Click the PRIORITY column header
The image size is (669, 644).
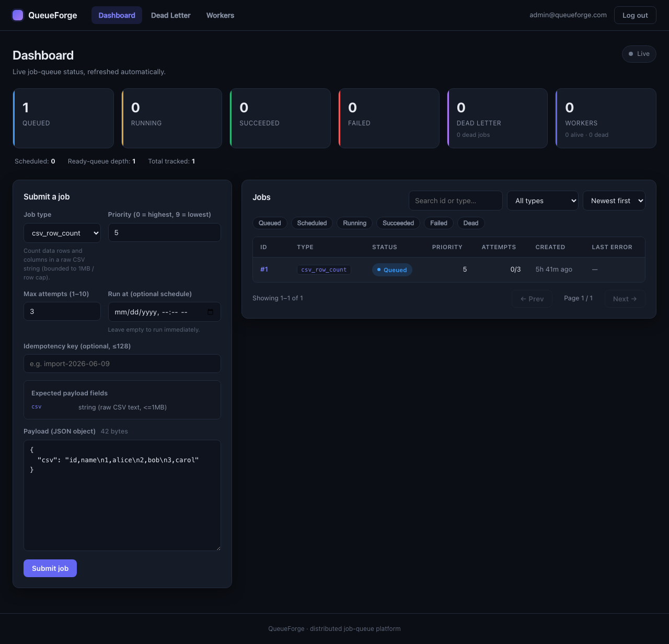tap(447, 247)
